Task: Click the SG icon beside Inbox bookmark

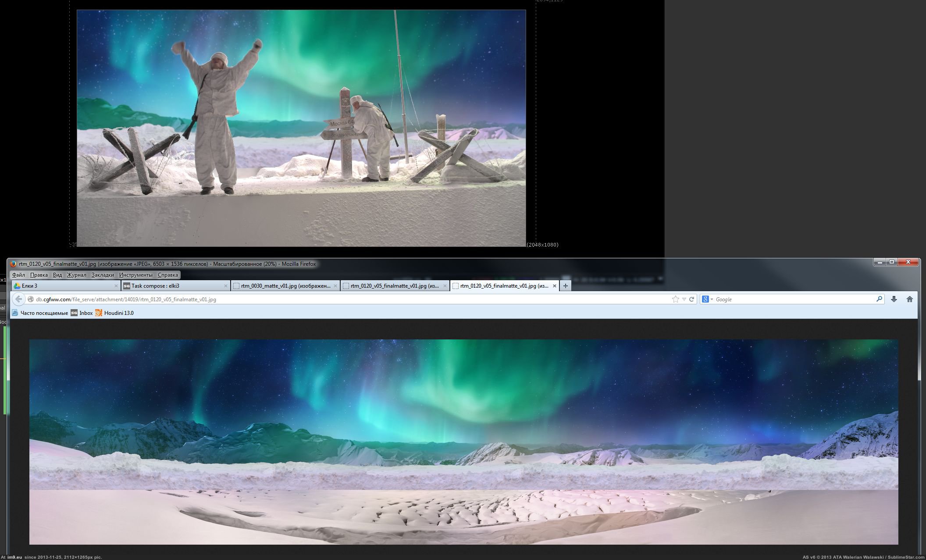Action: [x=74, y=313]
